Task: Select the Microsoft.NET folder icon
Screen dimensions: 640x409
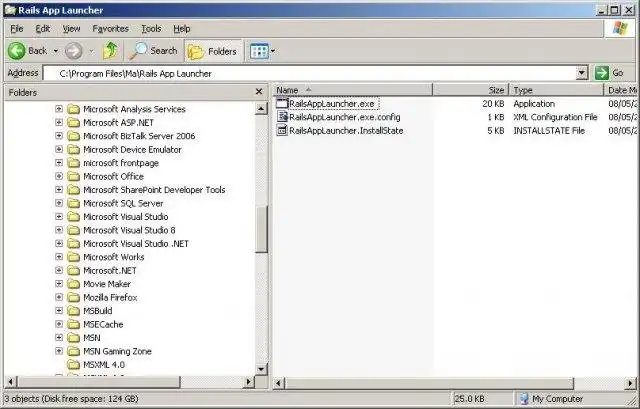Action: click(x=73, y=271)
